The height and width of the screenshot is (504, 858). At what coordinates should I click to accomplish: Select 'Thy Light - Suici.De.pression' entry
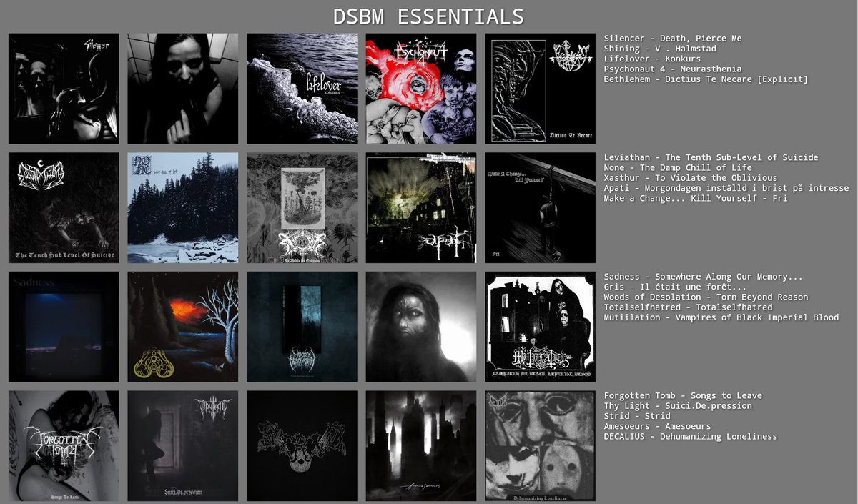tap(678, 406)
